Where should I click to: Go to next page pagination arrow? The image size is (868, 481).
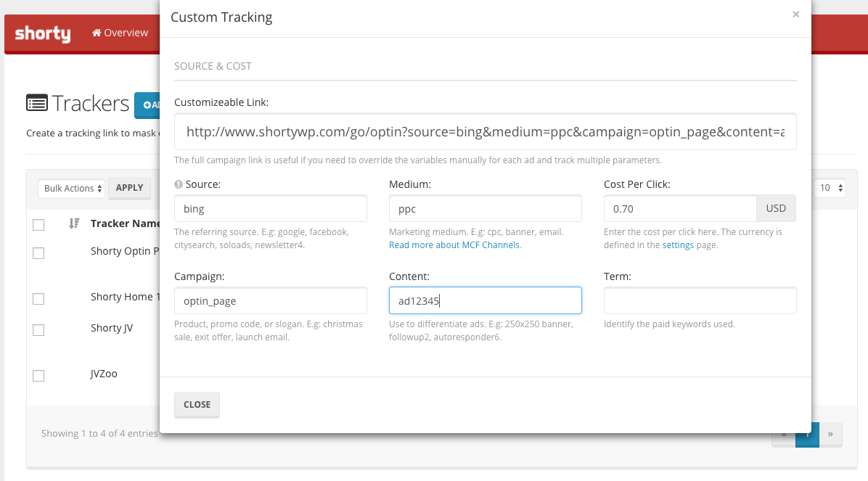pyautogui.click(x=830, y=435)
